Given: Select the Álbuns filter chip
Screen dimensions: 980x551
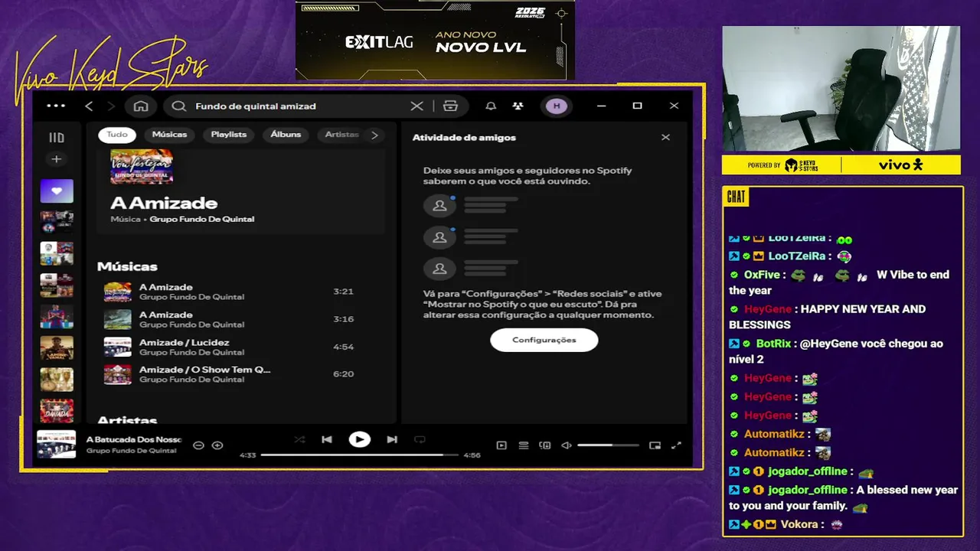Looking at the screenshot, I should (x=286, y=135).
